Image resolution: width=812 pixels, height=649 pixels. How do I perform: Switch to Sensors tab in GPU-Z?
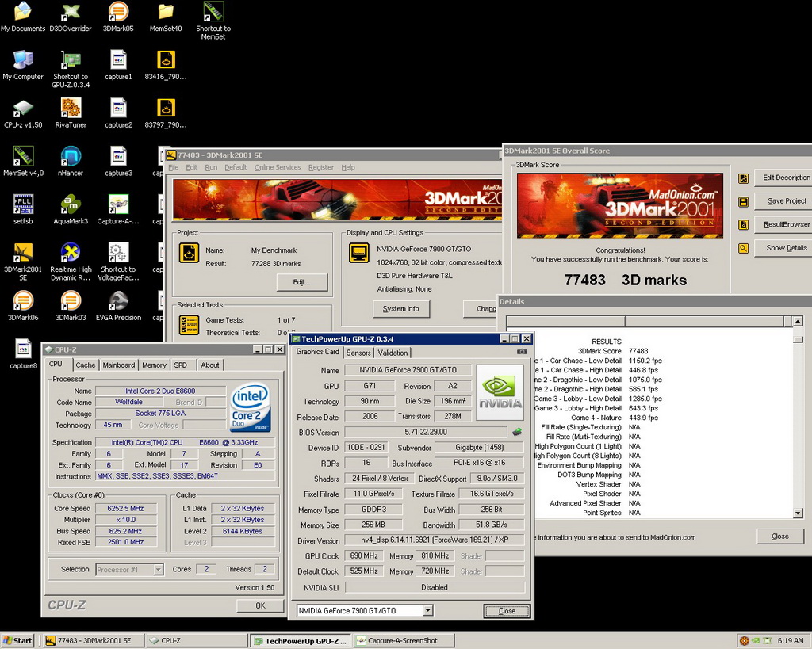(358, 353)
